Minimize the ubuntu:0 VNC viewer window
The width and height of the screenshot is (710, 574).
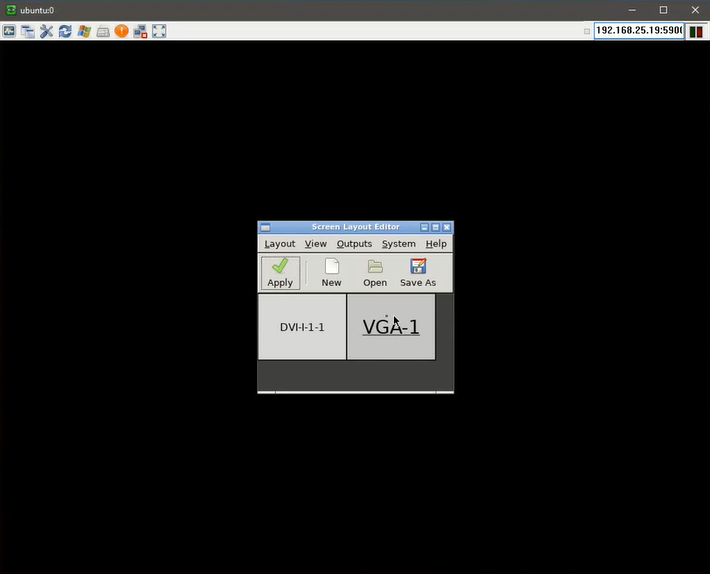(632, 10)
